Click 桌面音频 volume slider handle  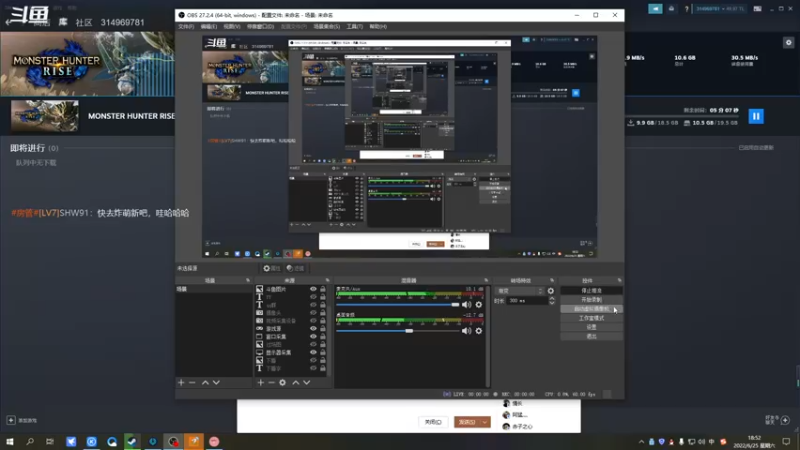click(409, 331)
